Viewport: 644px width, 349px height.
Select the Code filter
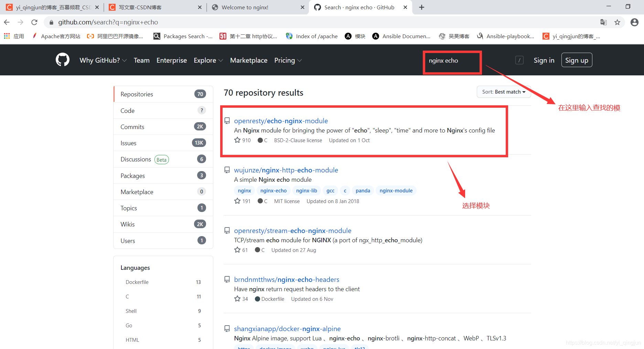[163, 110]
